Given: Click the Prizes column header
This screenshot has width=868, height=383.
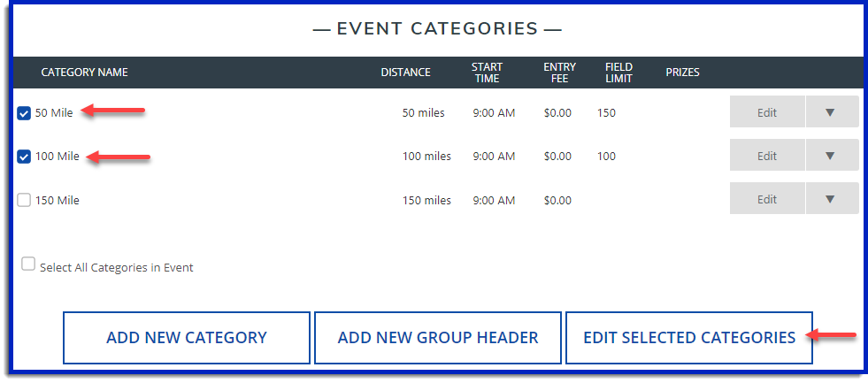Looking at the screenshot, I should pyautogui.click(x=682, y=73).
